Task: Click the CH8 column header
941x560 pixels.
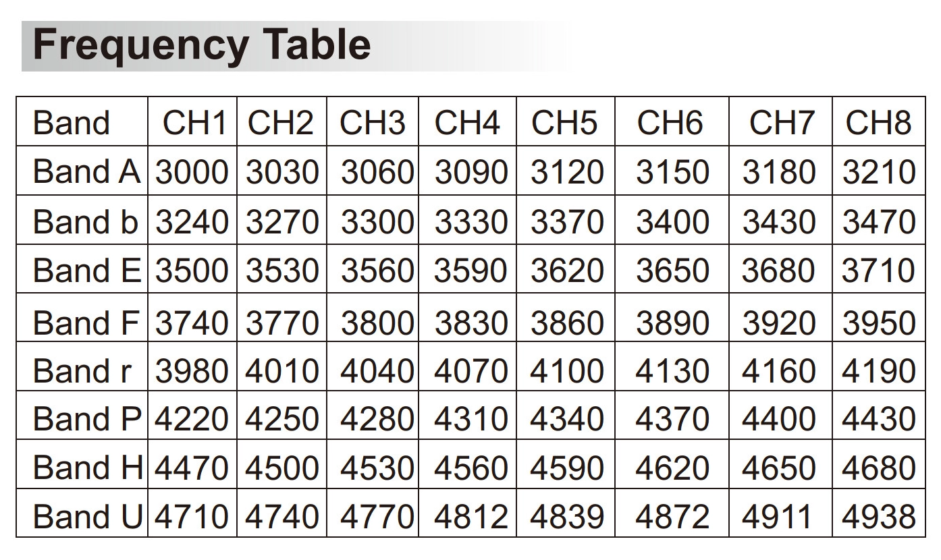Action: 878,123
